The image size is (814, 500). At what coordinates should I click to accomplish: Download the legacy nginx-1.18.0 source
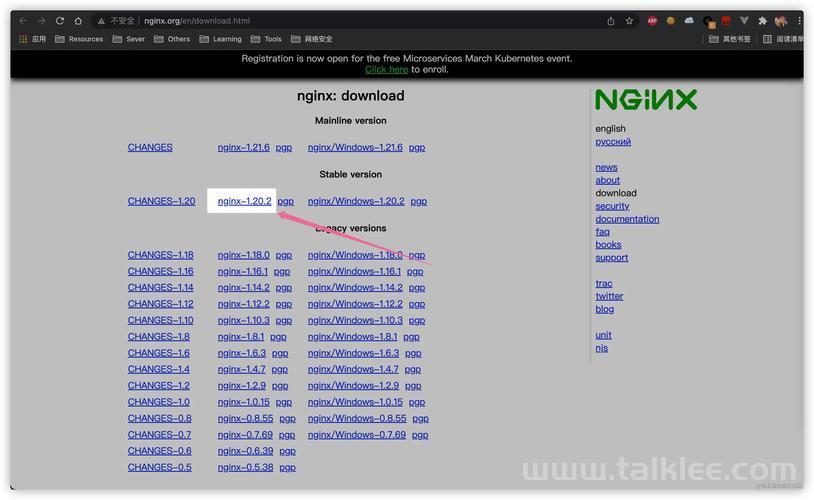(243, 255)
